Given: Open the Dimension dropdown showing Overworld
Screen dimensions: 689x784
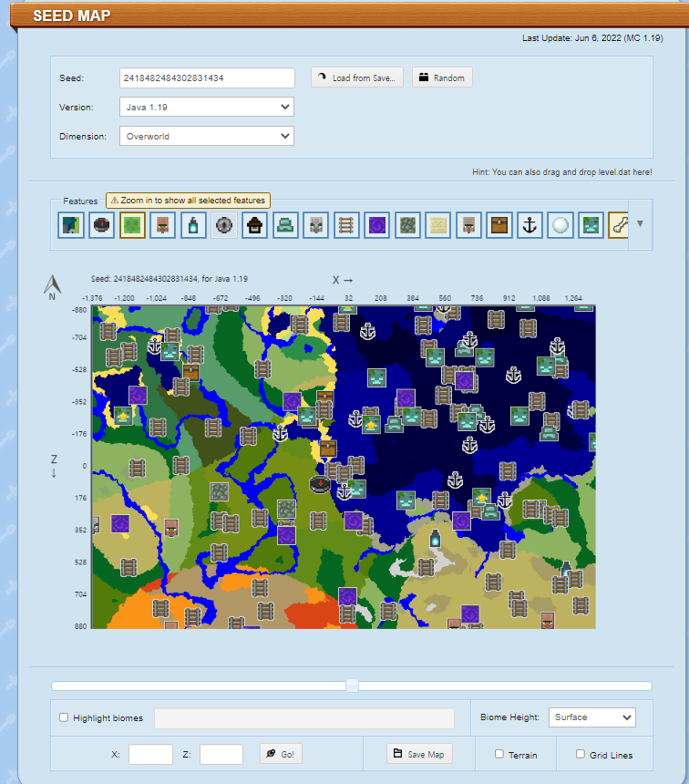Looking at the screenshot, I should click(207, 136).
